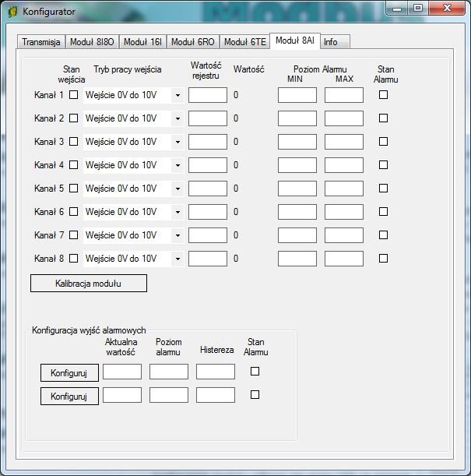Open Kanał 5 input mode dropdown
The height and width of the screenshot is (476, 471).
click(133, 189)
